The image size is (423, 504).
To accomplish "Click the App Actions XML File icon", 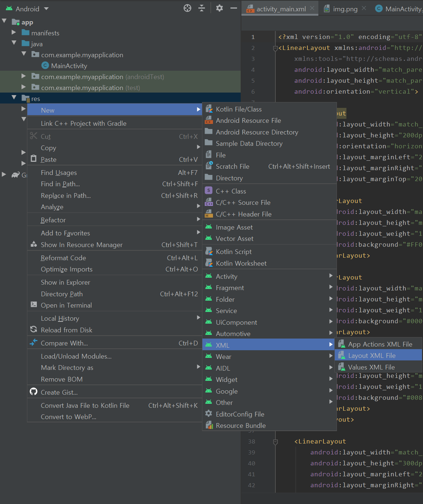I will point(342,344).
